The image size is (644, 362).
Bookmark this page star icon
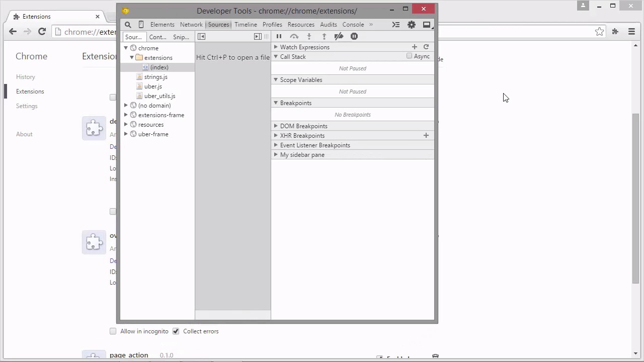coord(599,32)
